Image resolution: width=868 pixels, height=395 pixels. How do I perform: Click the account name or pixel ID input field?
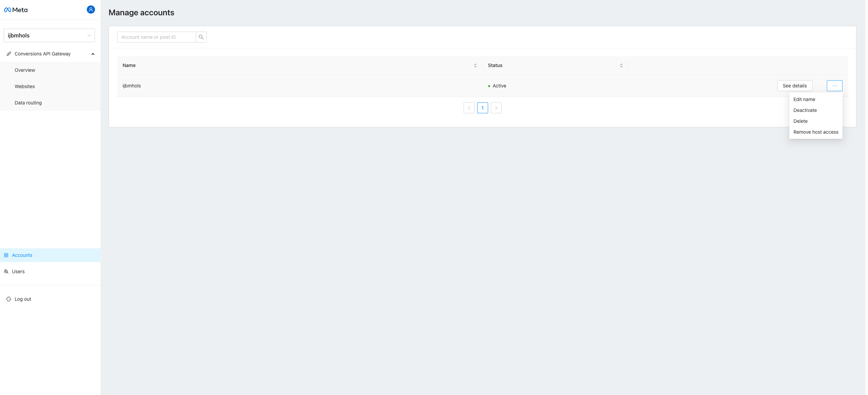click(x=157, y=37)
